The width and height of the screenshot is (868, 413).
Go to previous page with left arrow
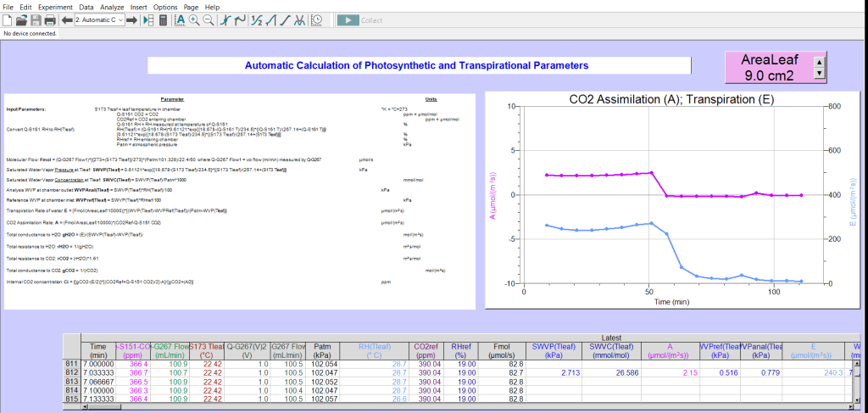tap(67, 20)
